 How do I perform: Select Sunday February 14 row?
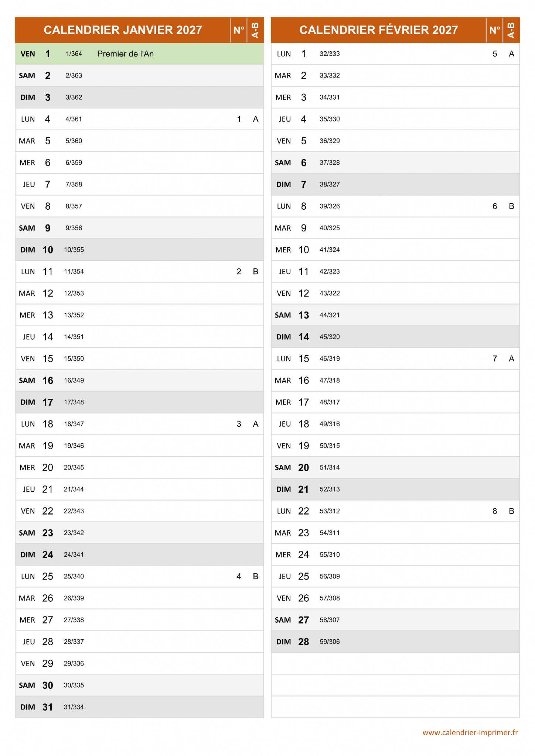coord(395,337)
